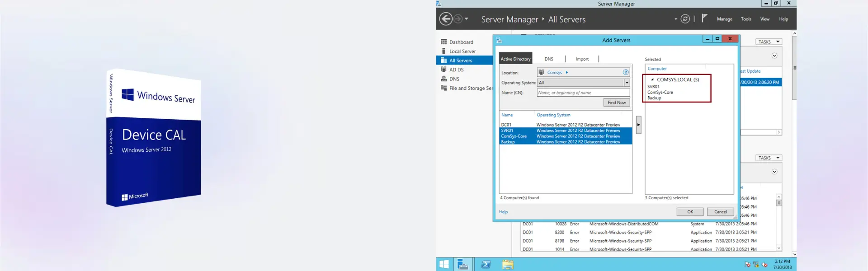Launch PowerShell from the taskbar

coord(486,264)
